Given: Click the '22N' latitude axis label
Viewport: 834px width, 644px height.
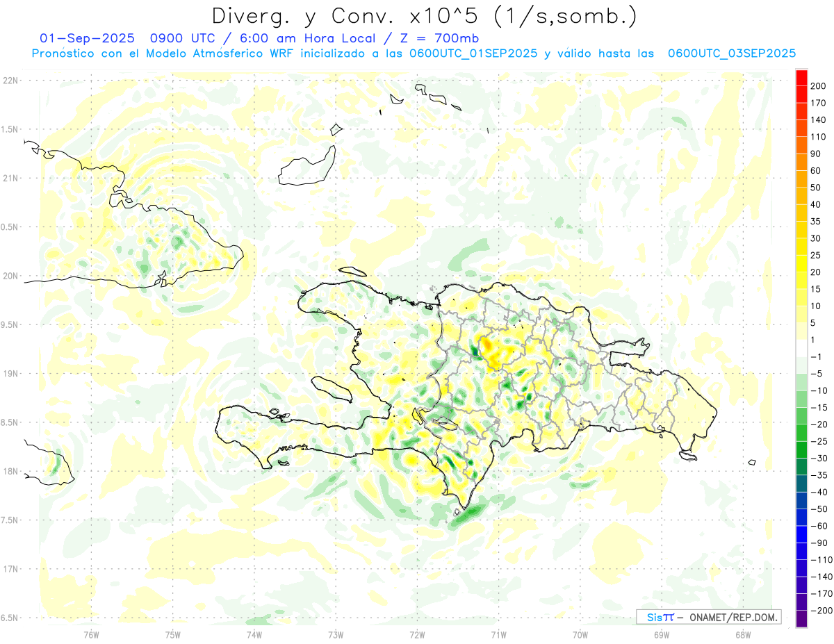Looking at the screenshot, I should pos(10,81).
